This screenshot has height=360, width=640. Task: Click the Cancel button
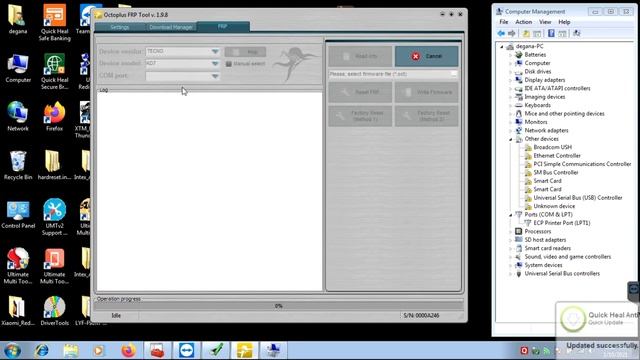(427, 56)
